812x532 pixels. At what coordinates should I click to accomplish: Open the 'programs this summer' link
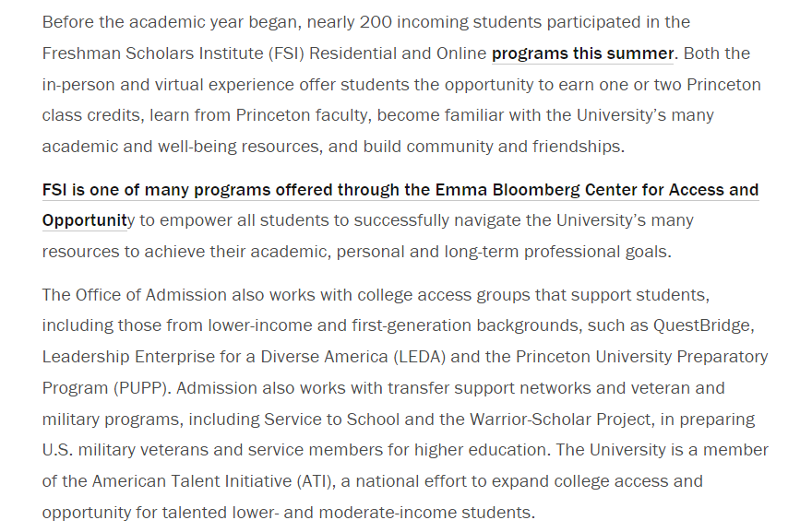[582, 53]
